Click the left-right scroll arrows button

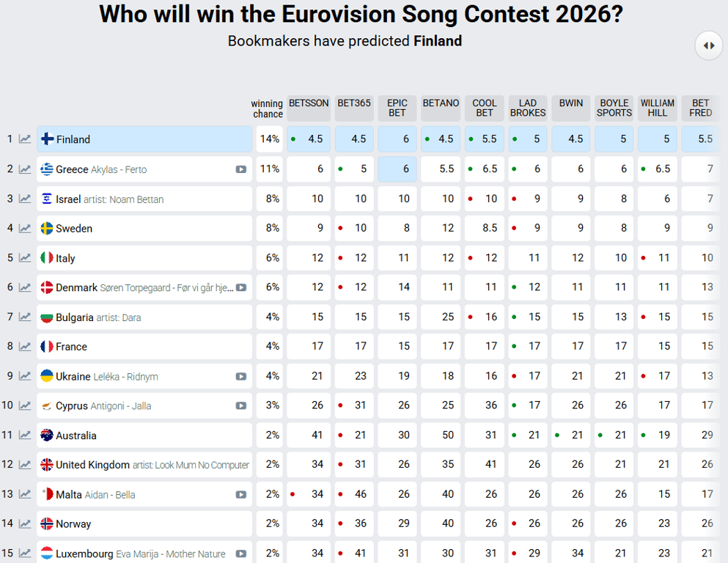[708, 45]
